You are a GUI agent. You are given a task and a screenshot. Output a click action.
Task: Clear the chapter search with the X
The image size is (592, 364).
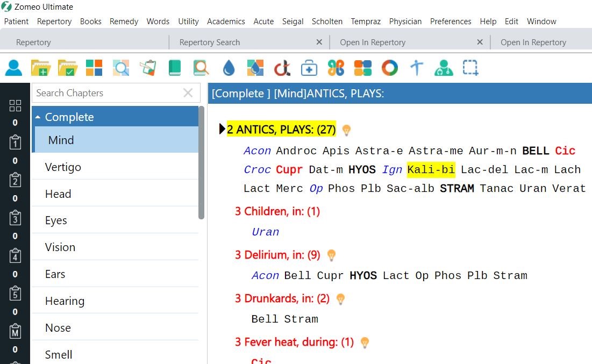pos(188,92)
